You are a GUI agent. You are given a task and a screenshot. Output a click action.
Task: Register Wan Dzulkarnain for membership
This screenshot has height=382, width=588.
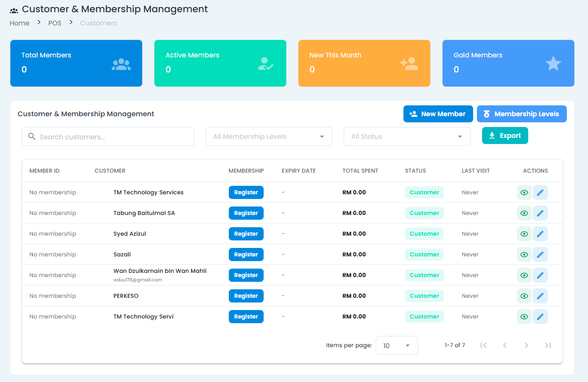[246, 275]
